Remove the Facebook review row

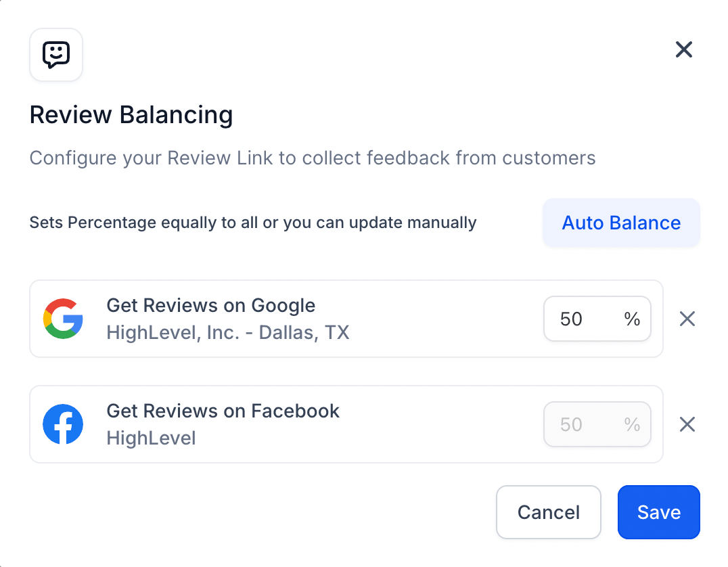[687, 424]
